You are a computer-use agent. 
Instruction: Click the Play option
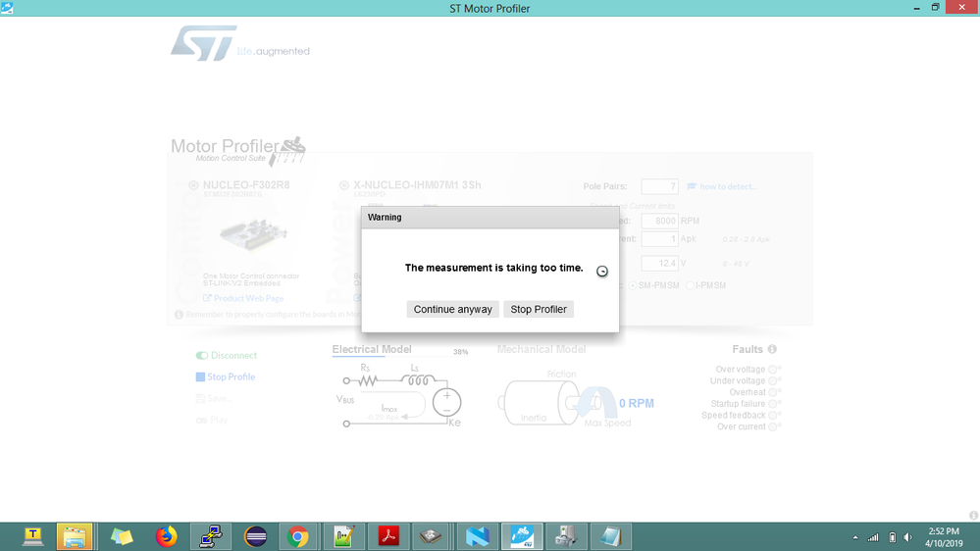pyautogui.click(x=212, y=420)
